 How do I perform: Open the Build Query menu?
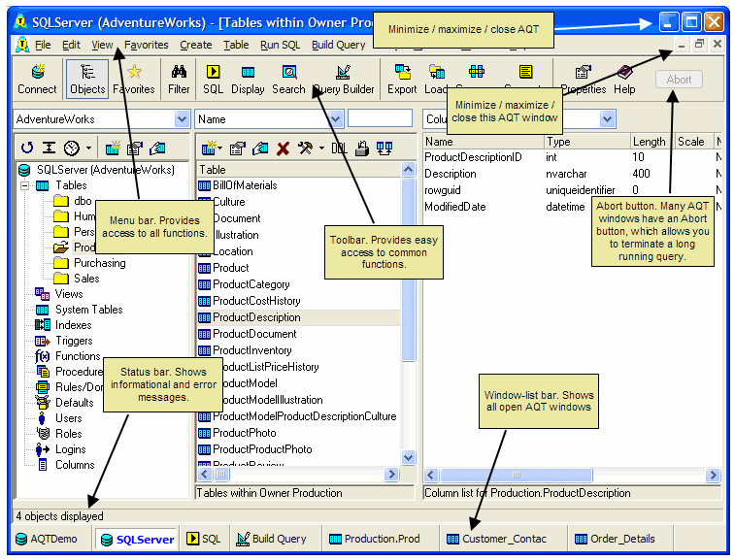point(339,45)
